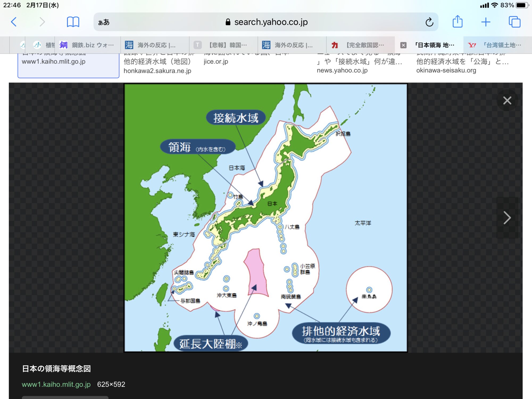
Task: Close the 日本領海 地 tab
Action: pos(403,45)
